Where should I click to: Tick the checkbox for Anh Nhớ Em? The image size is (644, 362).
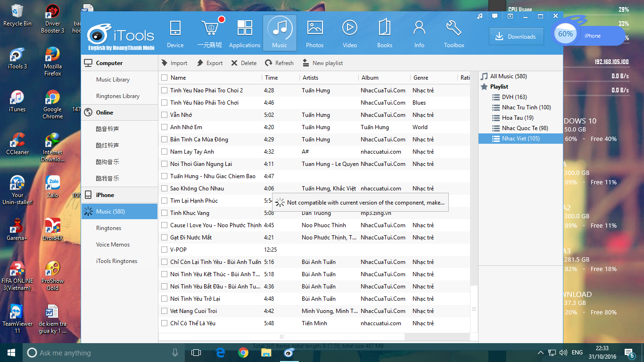164,127
